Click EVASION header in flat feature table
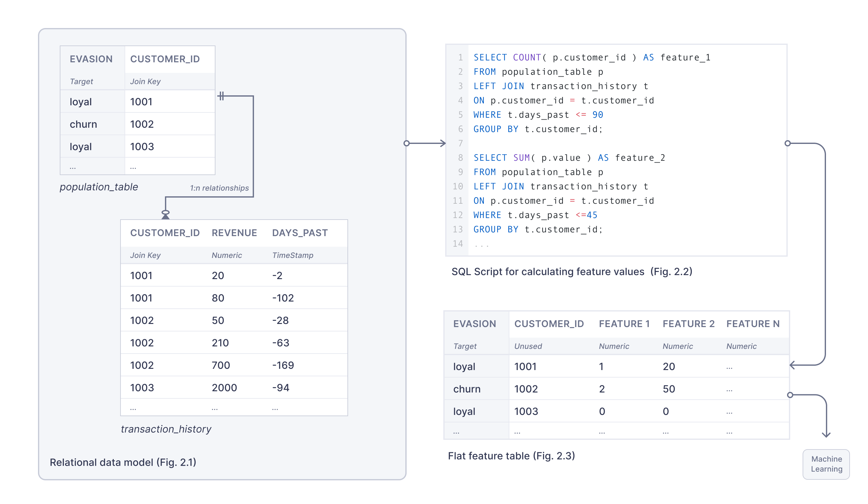 click(475, 324)
